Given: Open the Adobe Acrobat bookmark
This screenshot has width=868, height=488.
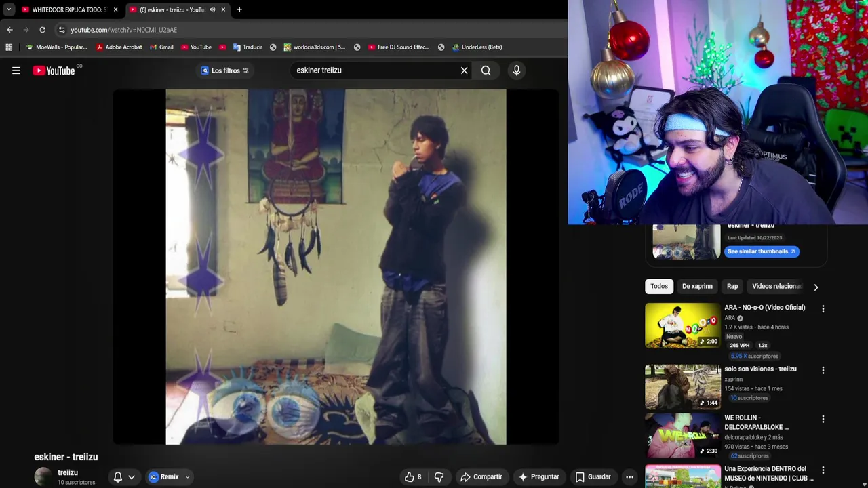Looking at the screenshot, I should tap(119, 47).
